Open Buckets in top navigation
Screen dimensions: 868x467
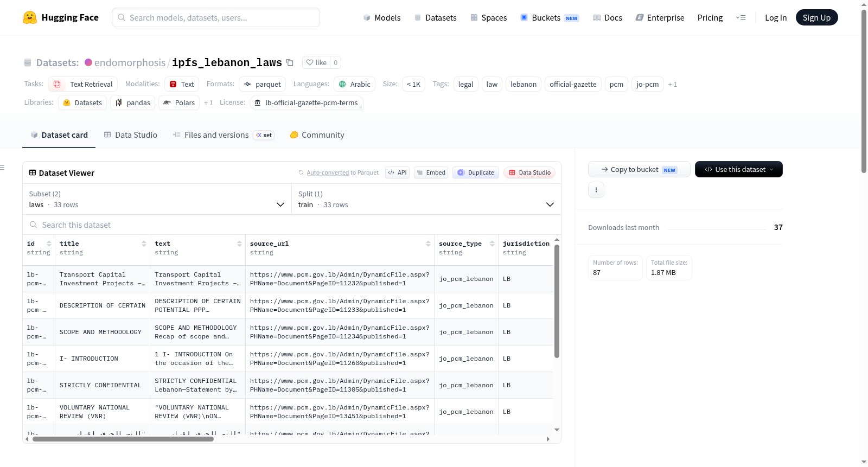[x=550, y=17]
